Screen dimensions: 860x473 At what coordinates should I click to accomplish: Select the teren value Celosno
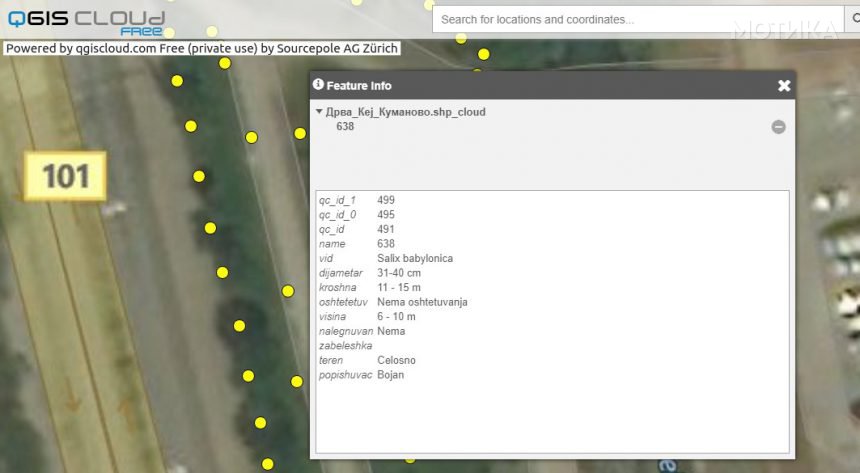(x=396, y=360)
